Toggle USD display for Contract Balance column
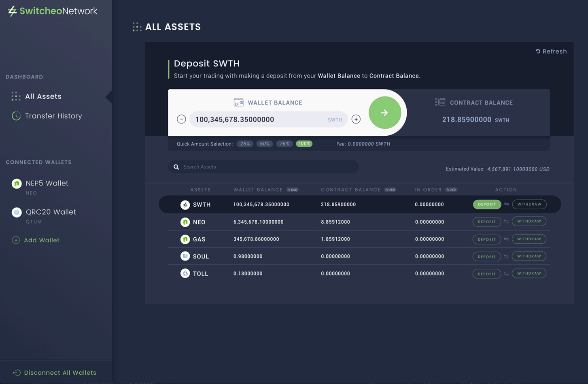This screenshot has width=588, height=384. coord(390,190)
